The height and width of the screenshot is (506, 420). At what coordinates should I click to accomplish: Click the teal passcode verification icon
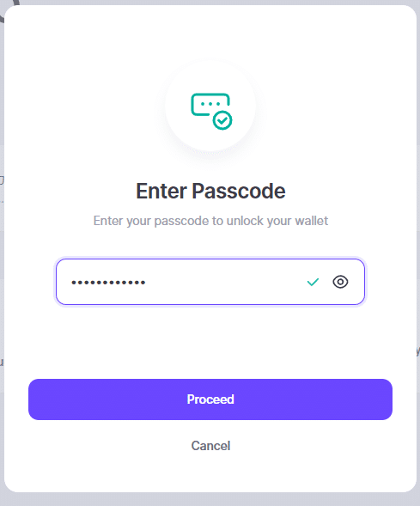click(x=211, y=112)
